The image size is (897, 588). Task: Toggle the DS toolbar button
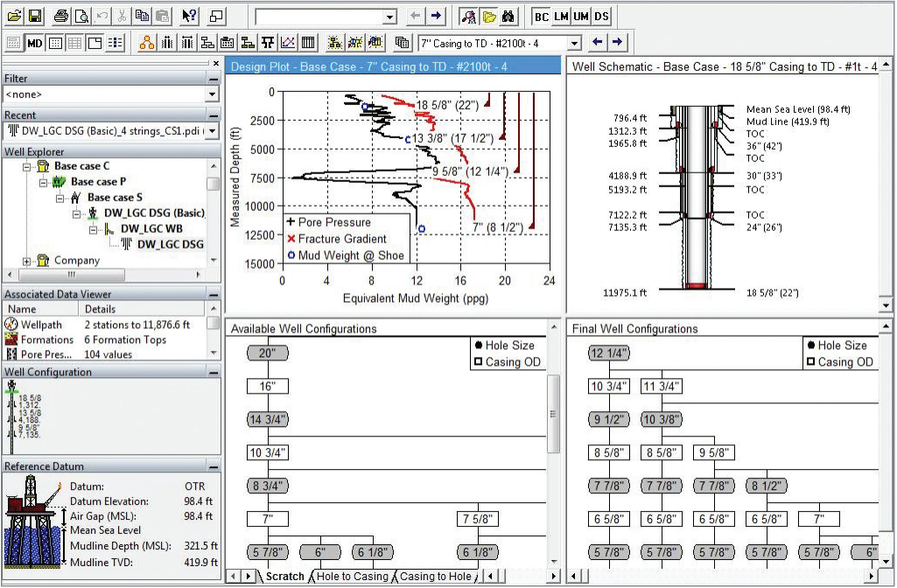coord(601,16)
